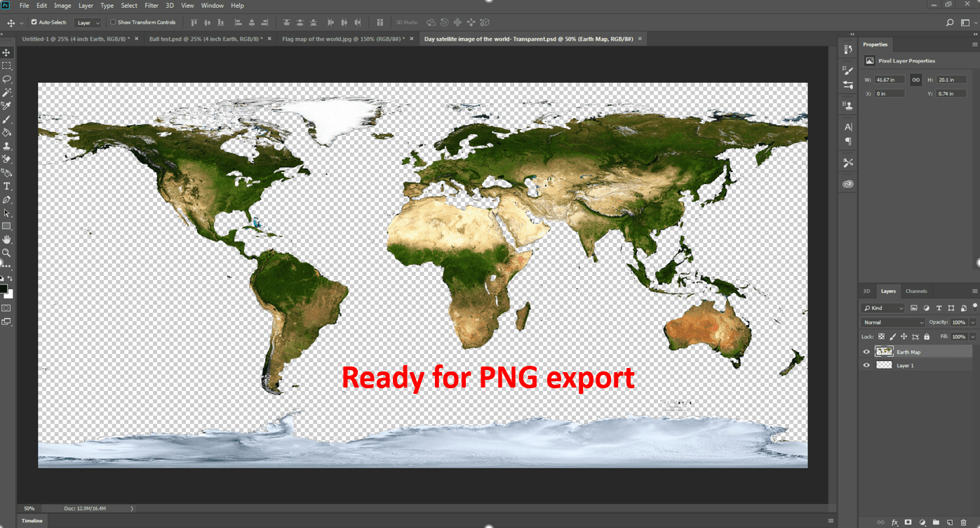Open Properties panel flyout menu
Image resolution: width=980 pixels, height=528 pixels.
click(974, 44)
